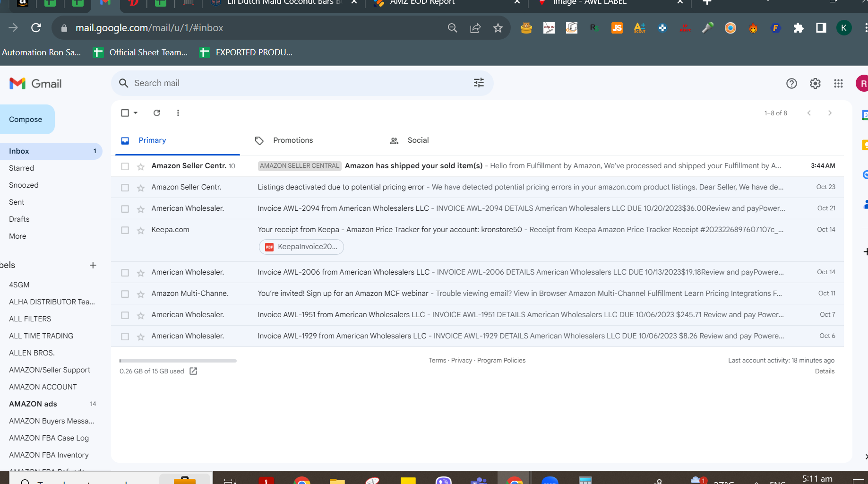
Task: Open the Google apps grid
Action: [838, 84]
